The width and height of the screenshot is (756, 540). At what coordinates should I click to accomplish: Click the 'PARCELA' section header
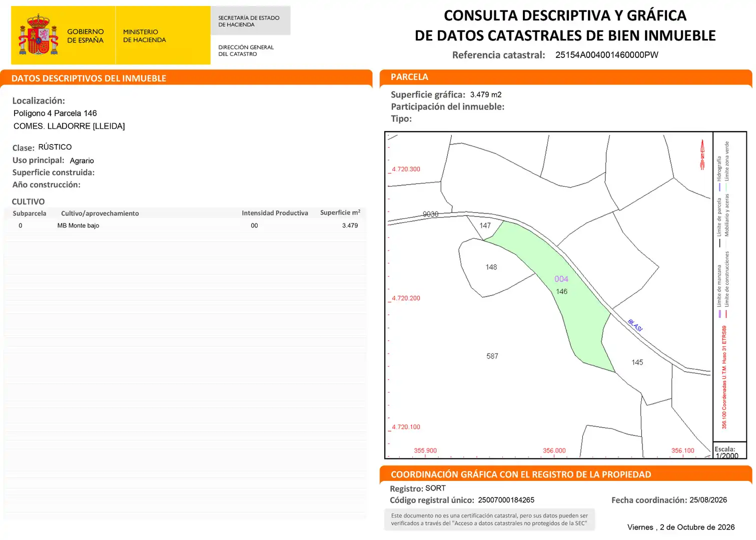point(409,77)
